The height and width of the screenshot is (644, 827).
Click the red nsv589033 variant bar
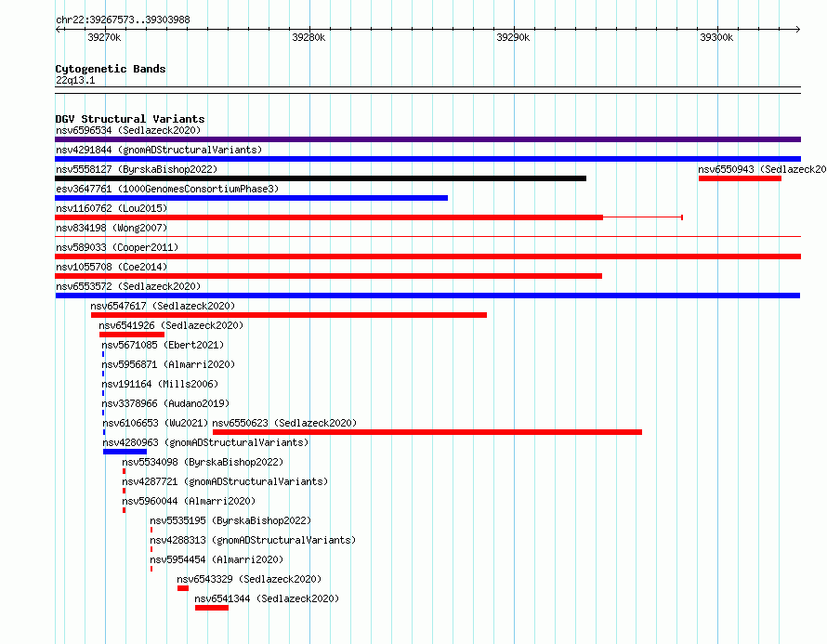pyautogui.click(x=427, y=256)
